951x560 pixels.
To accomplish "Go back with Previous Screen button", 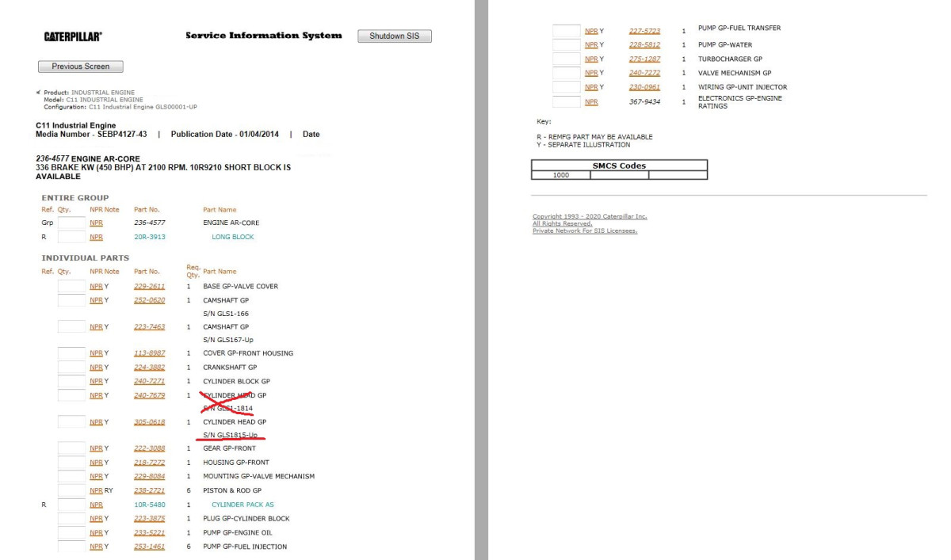I will 81,67.
